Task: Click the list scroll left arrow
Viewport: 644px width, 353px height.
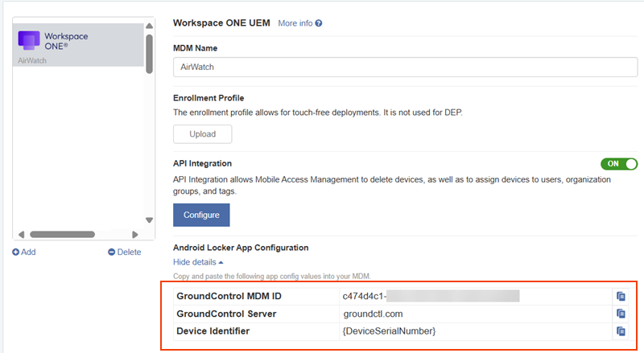Action: click(x=22, y=234)
